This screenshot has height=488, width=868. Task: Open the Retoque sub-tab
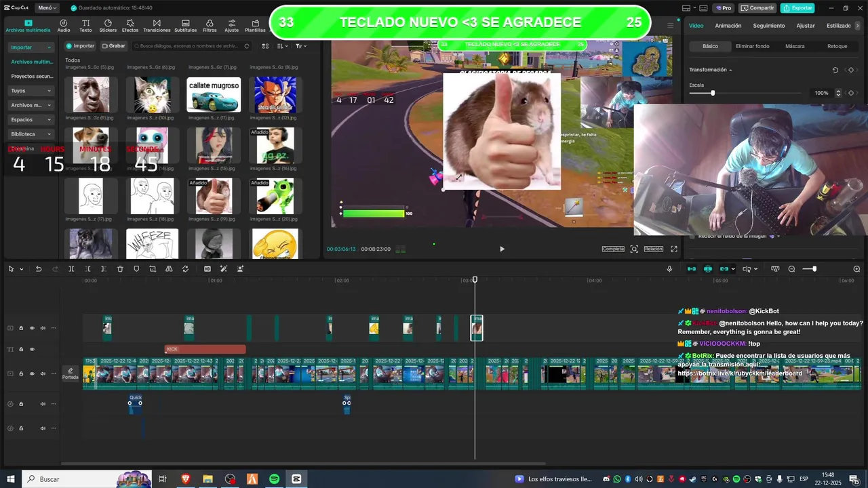[x=837, y=46]
